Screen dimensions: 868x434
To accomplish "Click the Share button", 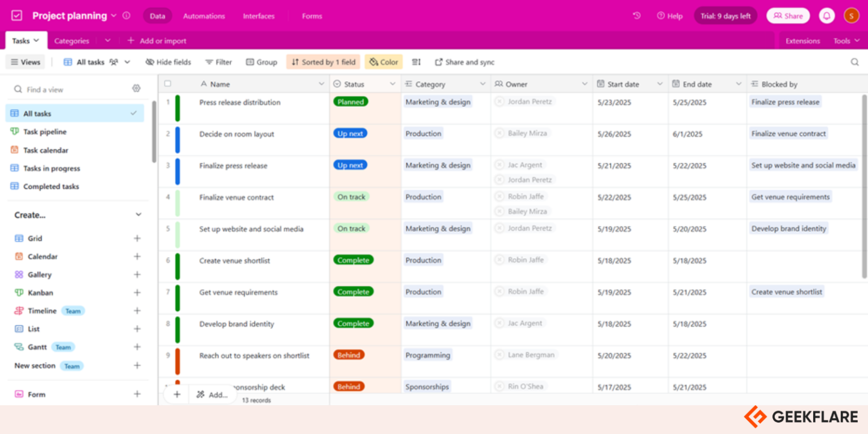I will [x=788, y=16].
